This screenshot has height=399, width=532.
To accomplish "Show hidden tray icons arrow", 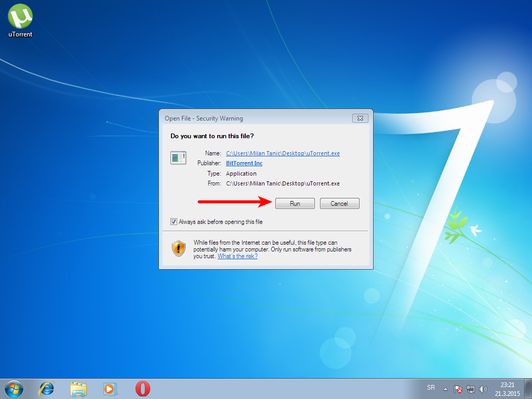I will click(x=445, y=389).
